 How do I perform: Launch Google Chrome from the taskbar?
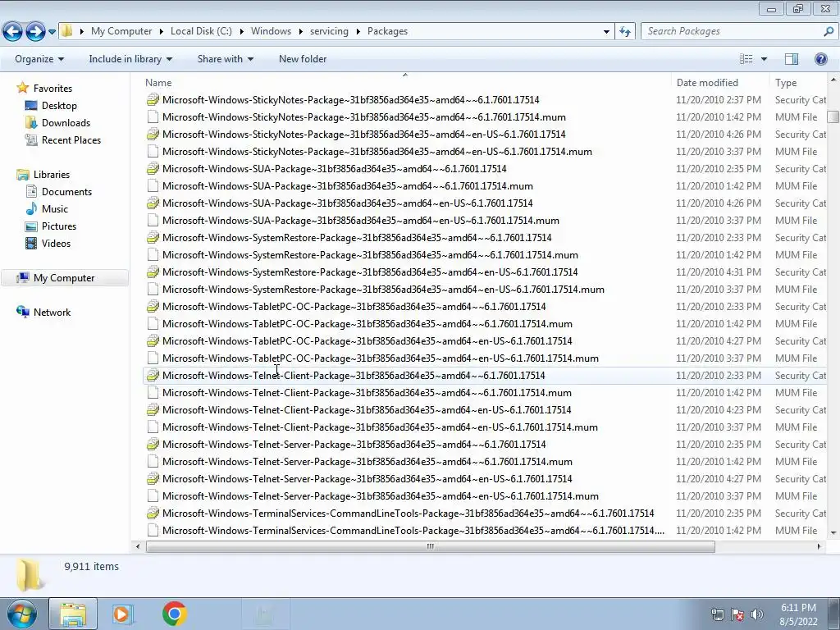point(174,614)
